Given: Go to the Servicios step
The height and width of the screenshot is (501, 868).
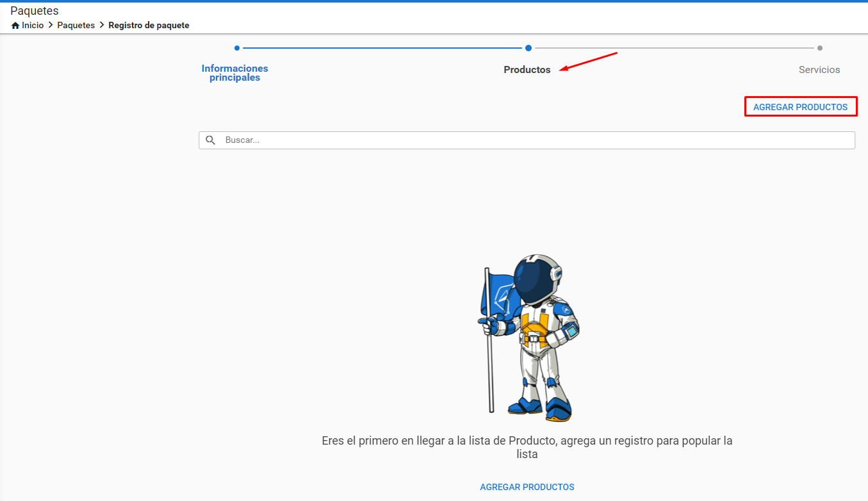Looking at the screenshot, I should tap(819, 70).
